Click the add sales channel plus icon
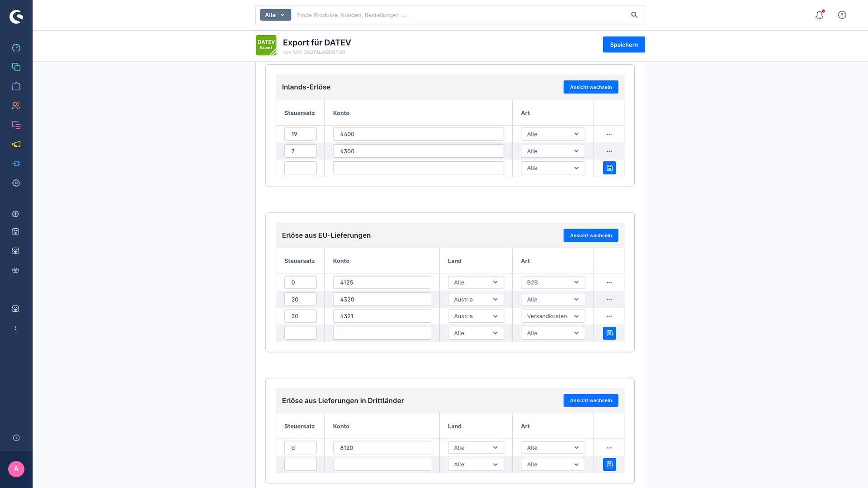868x488 pixels. [x=15, y=214]
